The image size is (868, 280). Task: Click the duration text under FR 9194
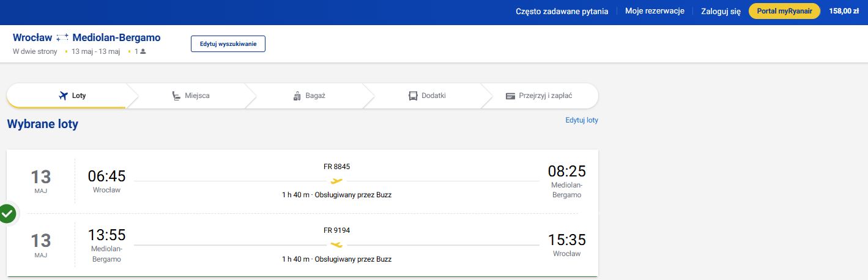point(336,259)
